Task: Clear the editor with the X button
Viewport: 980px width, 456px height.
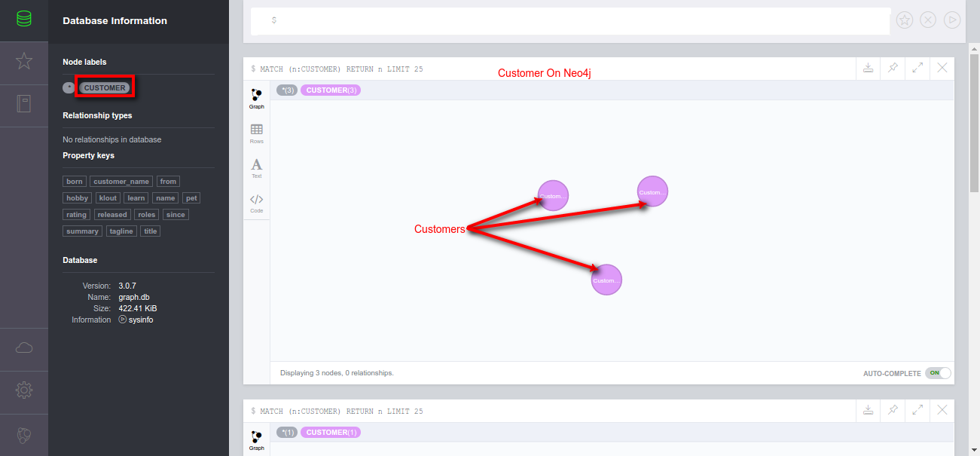Action: (x=928, y=20)
